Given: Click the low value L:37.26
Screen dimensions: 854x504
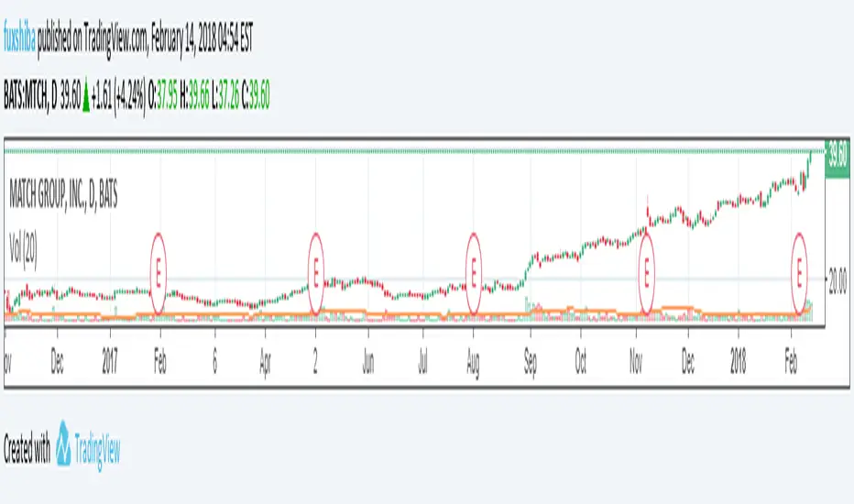Looking at the screenshot, I should click(x=225, y=96).
